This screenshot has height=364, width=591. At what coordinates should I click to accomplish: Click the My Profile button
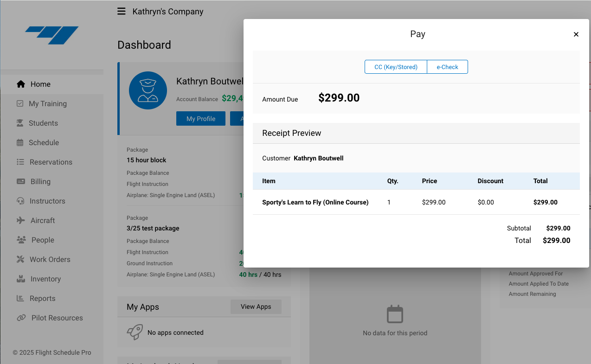(201, 119)
